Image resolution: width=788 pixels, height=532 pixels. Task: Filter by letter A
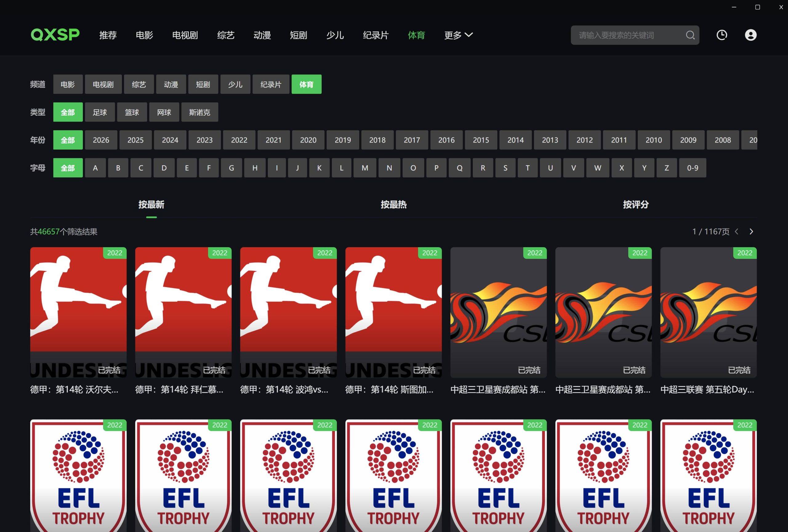pyautogui.click(x=95, y=168)
